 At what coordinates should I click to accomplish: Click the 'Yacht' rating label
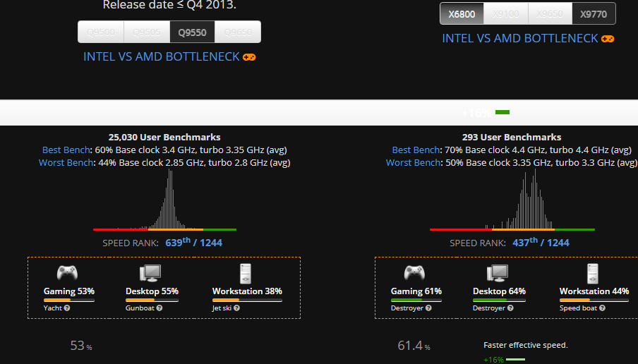[x=53, y=308]
